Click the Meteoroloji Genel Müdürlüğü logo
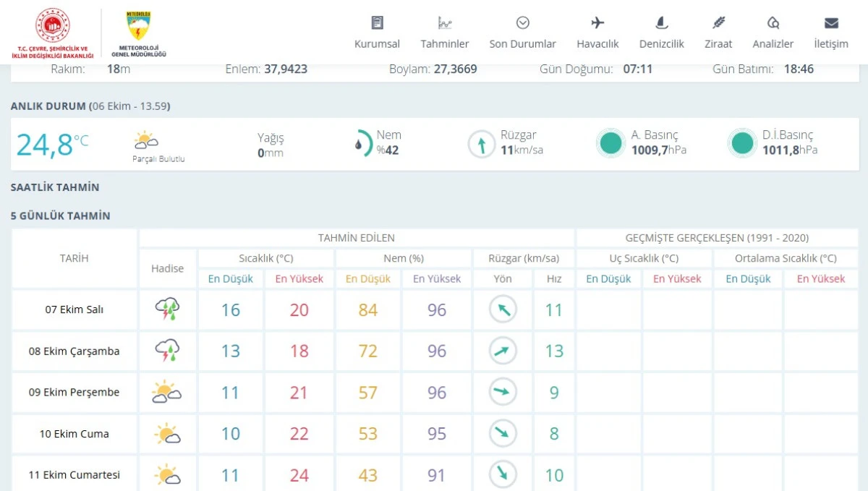Screen dimensions: 868x491 click(139, 33)
